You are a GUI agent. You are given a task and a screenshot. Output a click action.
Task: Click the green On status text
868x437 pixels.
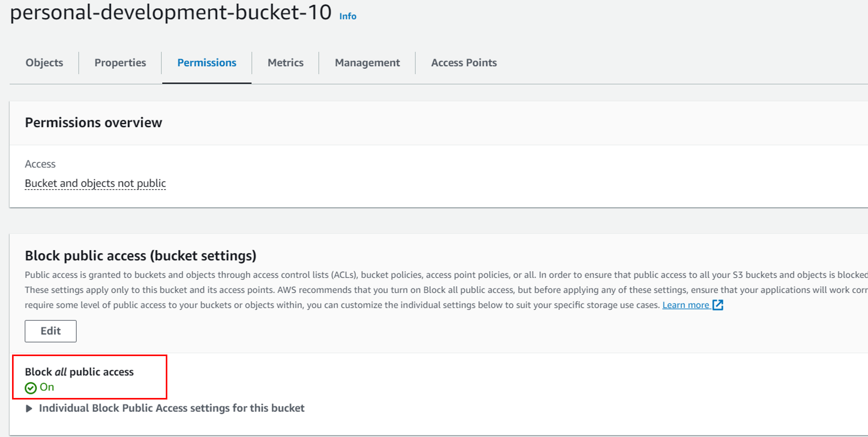point(47,387)
